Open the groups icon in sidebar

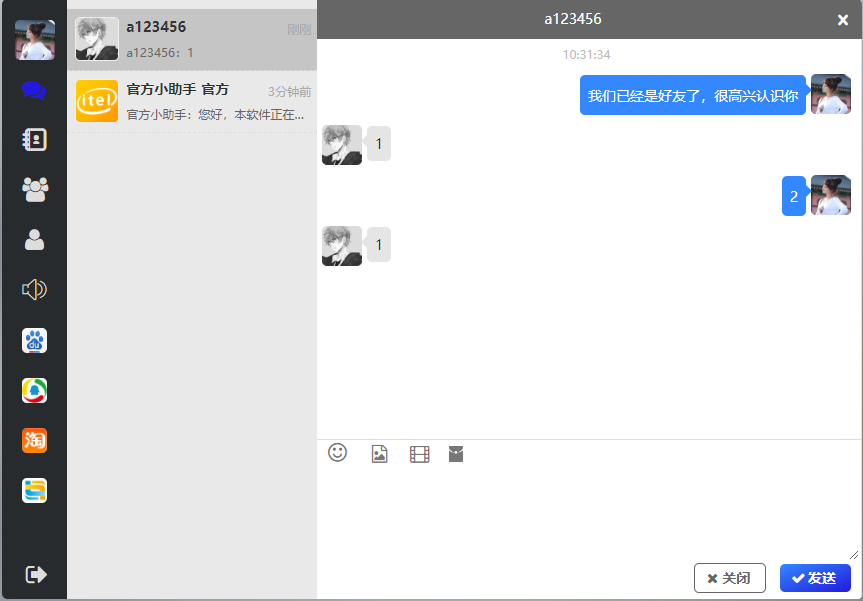pyautogui.click(x=34, y=190)
